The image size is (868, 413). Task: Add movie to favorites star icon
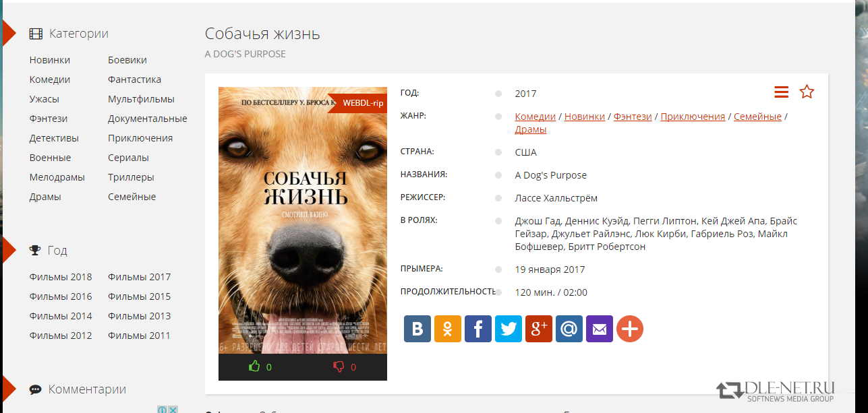point(807,92)
